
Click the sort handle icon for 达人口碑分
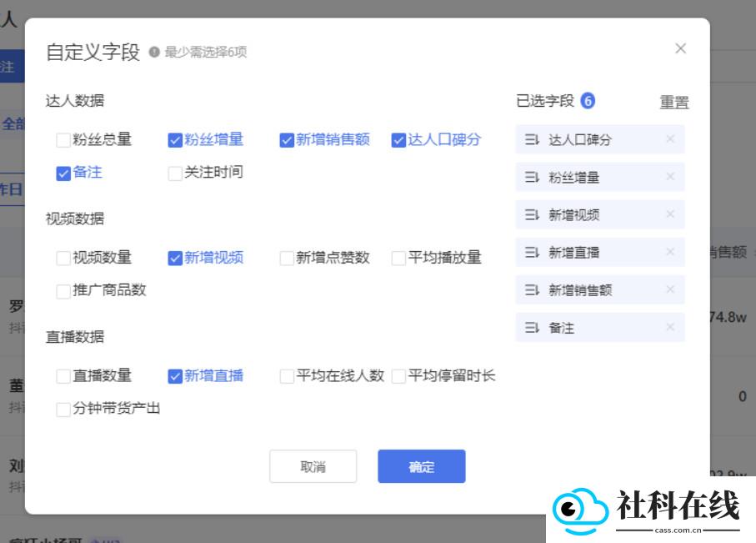pos(532,139)
